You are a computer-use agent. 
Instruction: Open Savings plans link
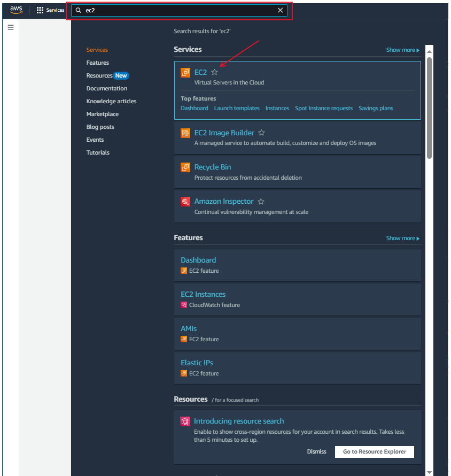click(x=376, y=109)
